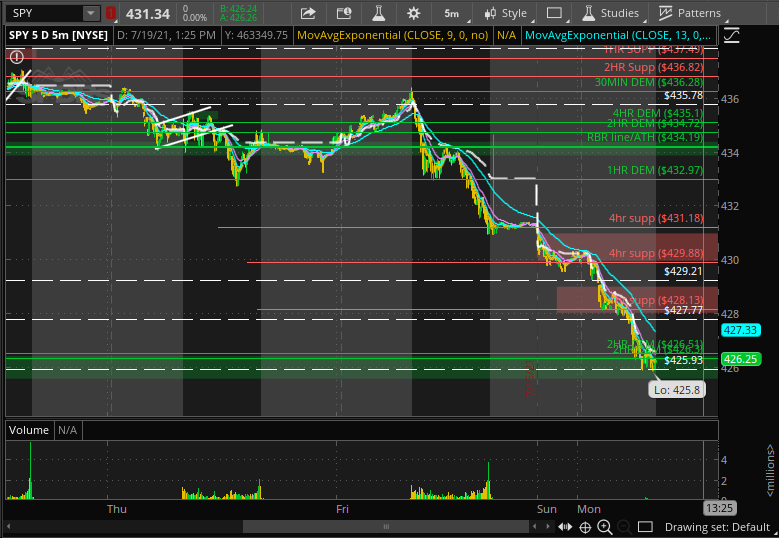The image size is (779, 538).
Task: Click the Patterns chart icon
Action: pyautogui.click(x=665, y=13)
